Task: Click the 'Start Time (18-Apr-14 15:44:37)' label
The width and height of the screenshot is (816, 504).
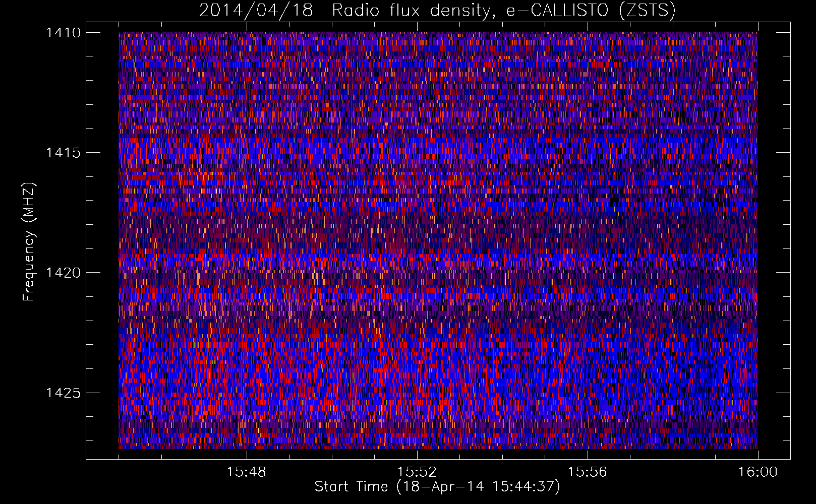Action: pyautogui.click(x=437, y=487)
